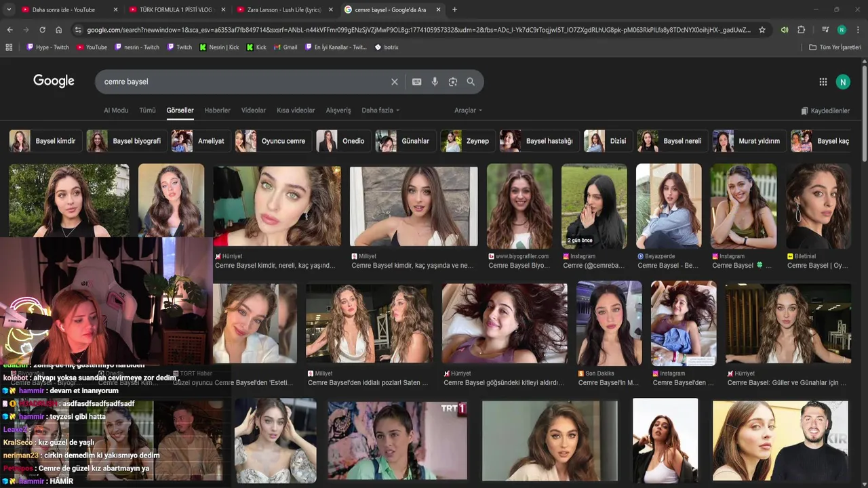Click the cemre baysel search input field
The image size is (868, 488).
(x=244, y=82)
